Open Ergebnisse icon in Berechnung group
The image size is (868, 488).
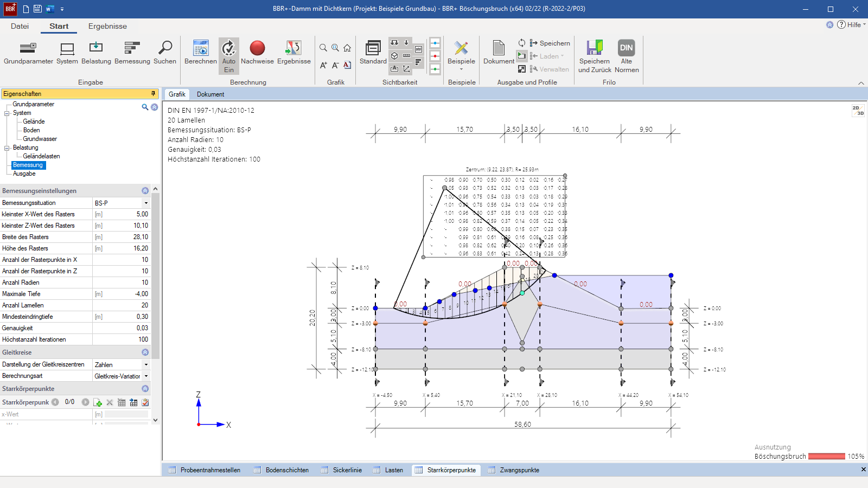(294, 53)
